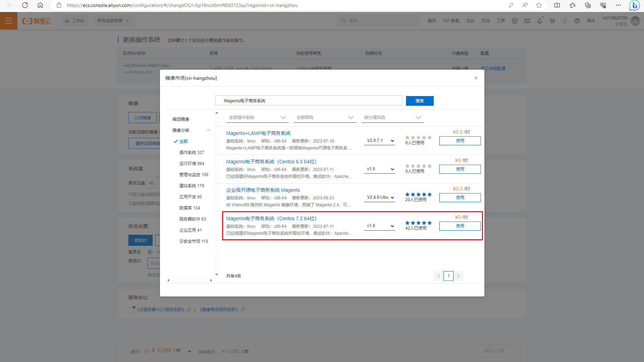Filter by 数据库 134 category
This screenshot has width=644, height=362.
[x=189, y=208]
